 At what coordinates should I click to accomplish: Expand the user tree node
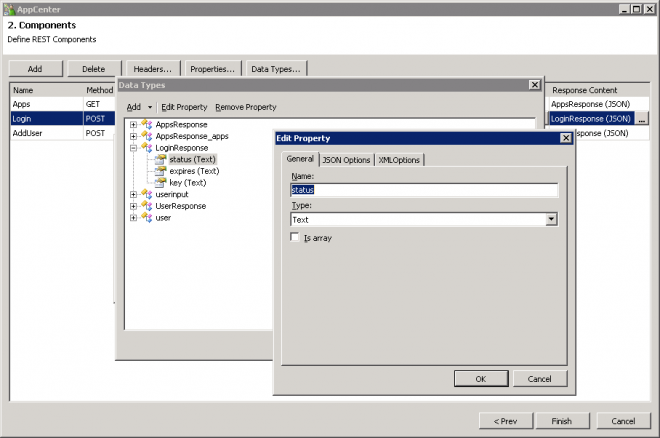[x=133, y=218]
